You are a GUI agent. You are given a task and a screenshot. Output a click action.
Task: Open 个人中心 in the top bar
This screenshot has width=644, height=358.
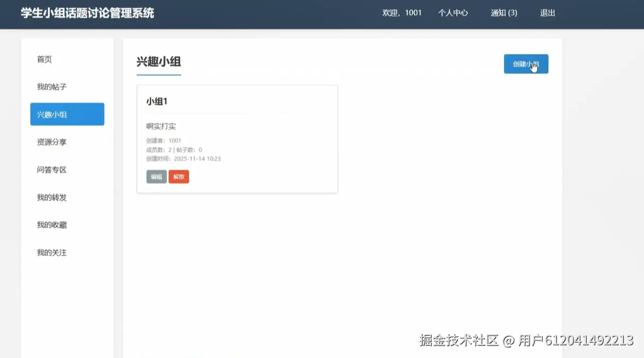453,13
